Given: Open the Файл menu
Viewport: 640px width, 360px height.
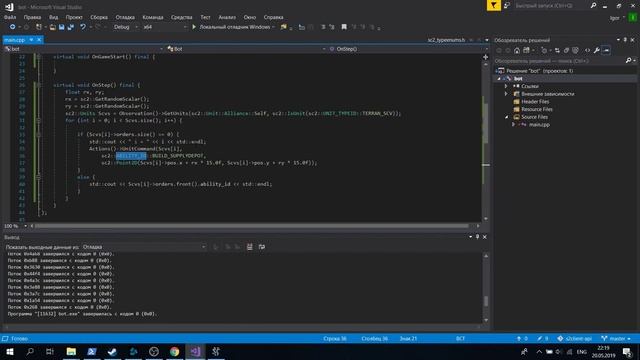Looking at the screenshot, I should tap(10, 17).
